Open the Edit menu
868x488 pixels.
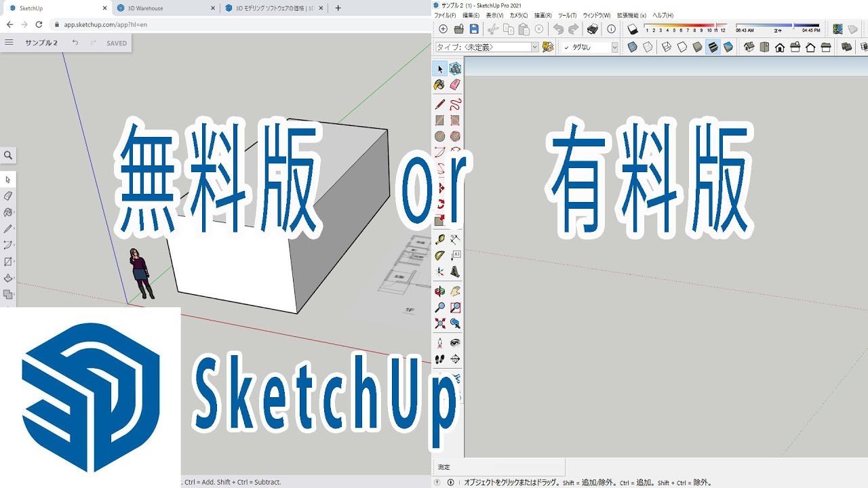471,16
